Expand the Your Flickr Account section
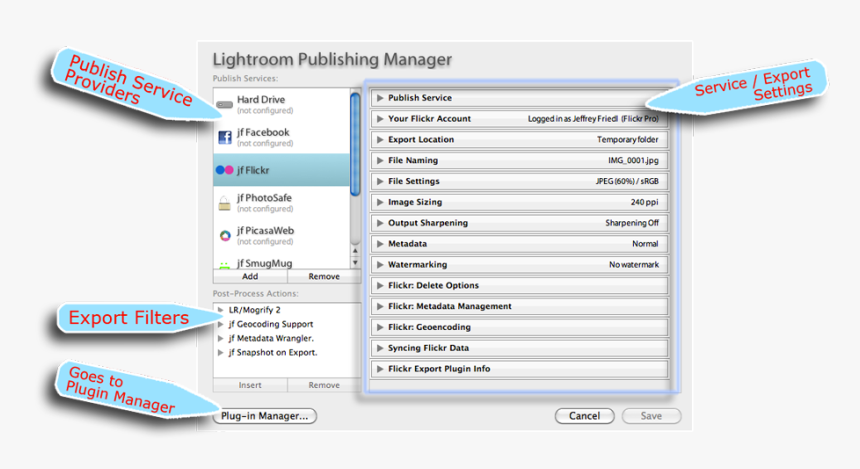 tap(380, 118)
